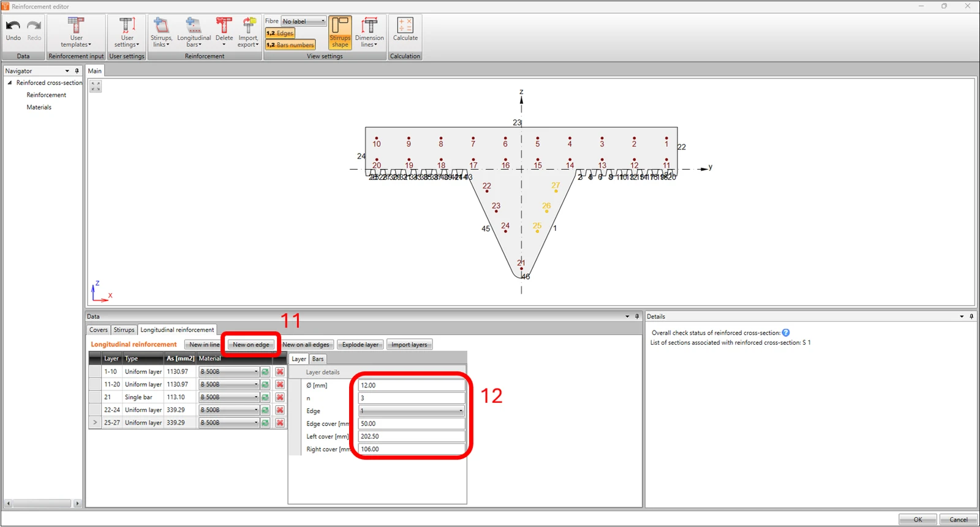This screenshot has height=527, width=980.
Task: Click the Redo icon
Action: coord(34,31)
